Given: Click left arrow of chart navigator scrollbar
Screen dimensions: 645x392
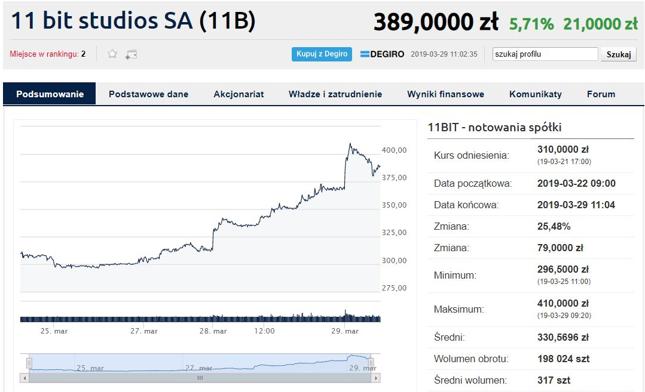Looking at the screenshot, I should (x=25, y=378).
